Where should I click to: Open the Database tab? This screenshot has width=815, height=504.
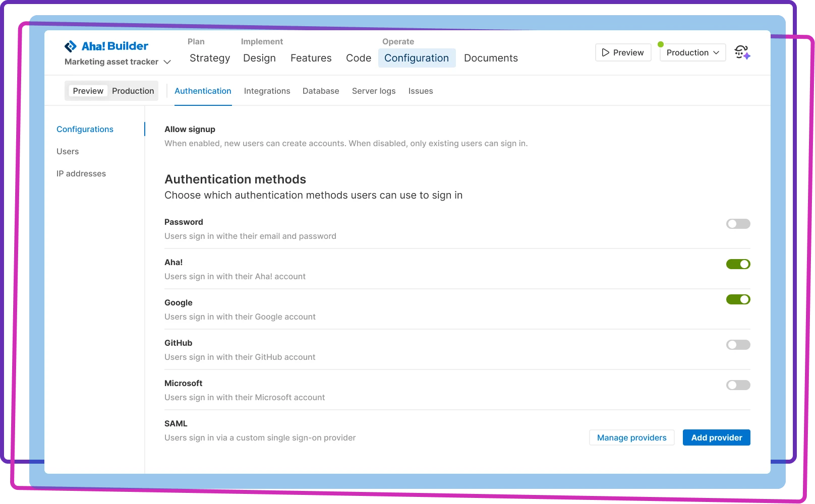click(x=320, y=91)
